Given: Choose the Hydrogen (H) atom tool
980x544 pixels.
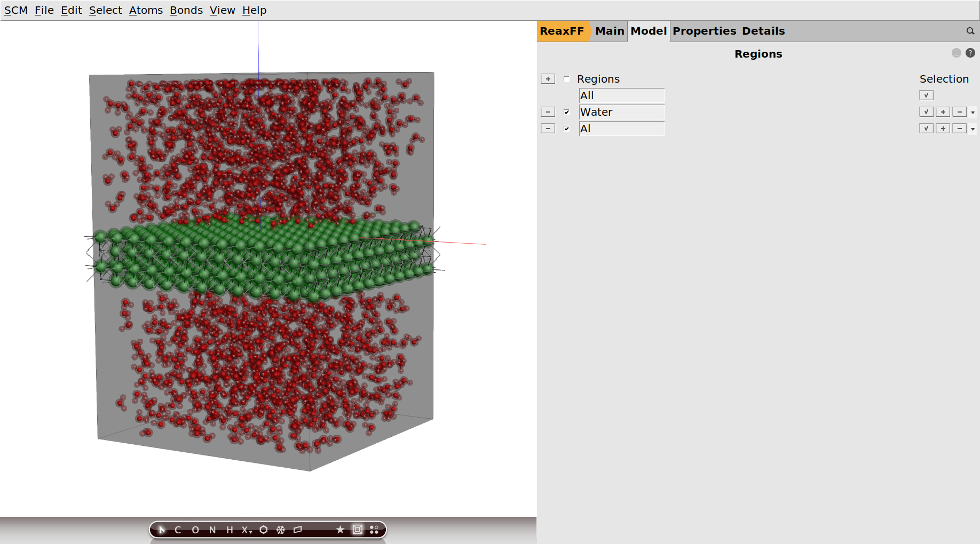Looking at the screenshot, I should [x=230, y=530].
